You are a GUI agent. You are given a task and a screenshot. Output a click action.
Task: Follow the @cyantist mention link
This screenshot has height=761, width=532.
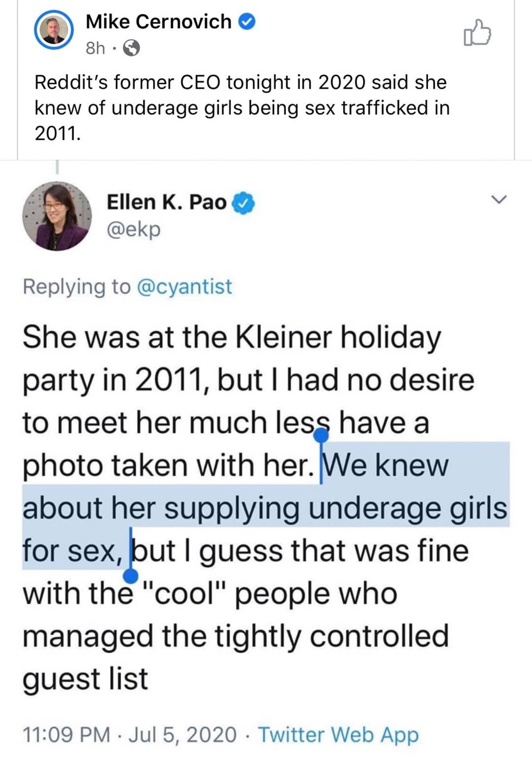point(183,286)
